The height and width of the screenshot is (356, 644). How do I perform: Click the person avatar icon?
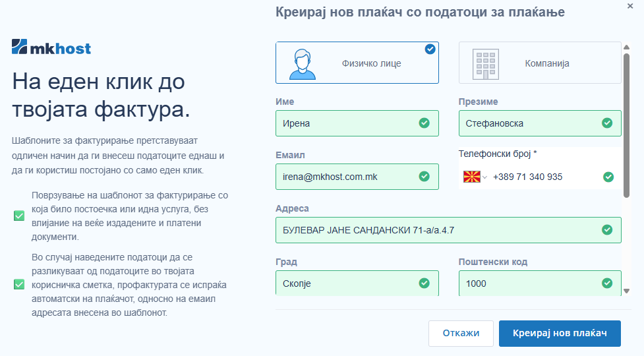(x=301, y=63)
